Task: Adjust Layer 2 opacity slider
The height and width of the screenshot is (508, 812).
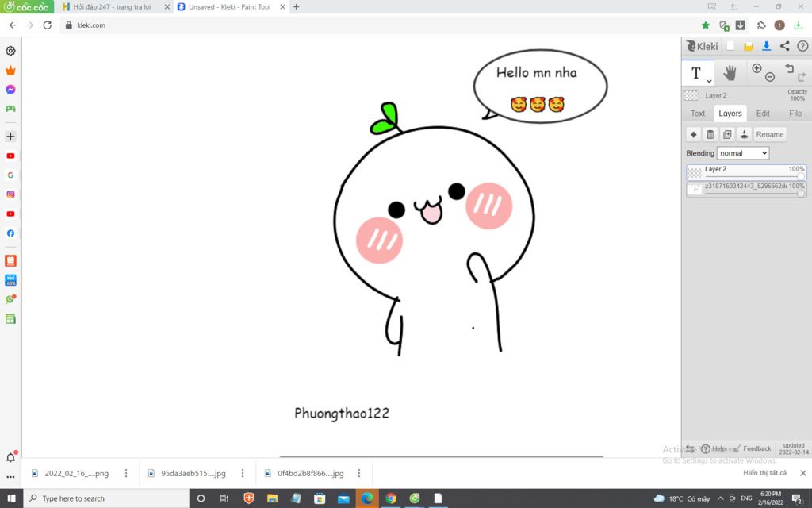Action: coord(801,177)
